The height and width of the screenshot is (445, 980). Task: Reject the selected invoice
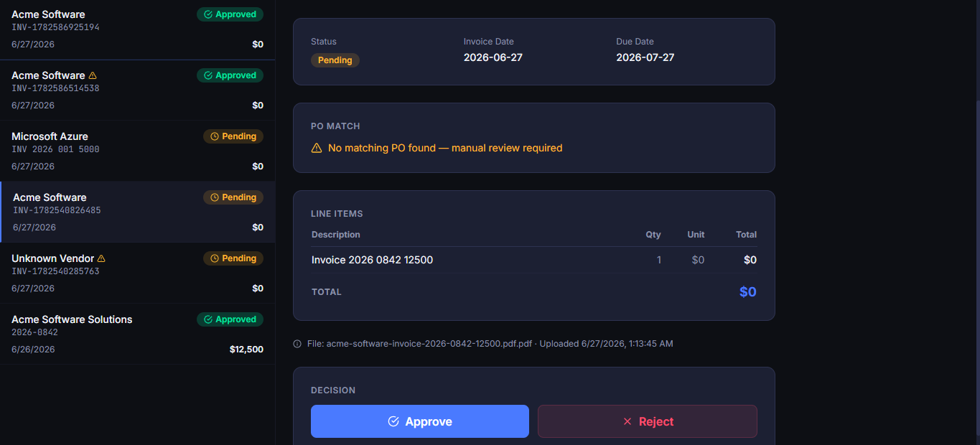[x=648, y=421]
